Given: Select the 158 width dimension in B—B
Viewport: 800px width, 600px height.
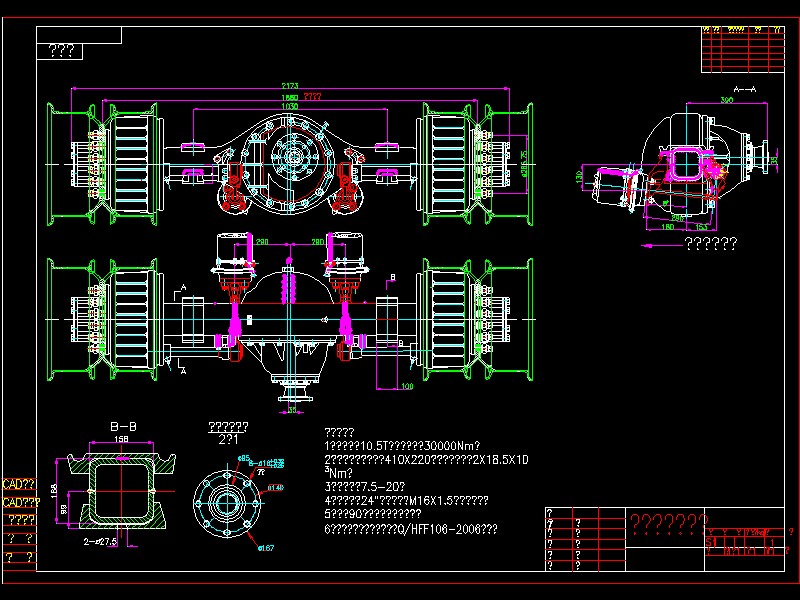Looking at the screenshot, I should pyautogui.click(x=121, y=439).
